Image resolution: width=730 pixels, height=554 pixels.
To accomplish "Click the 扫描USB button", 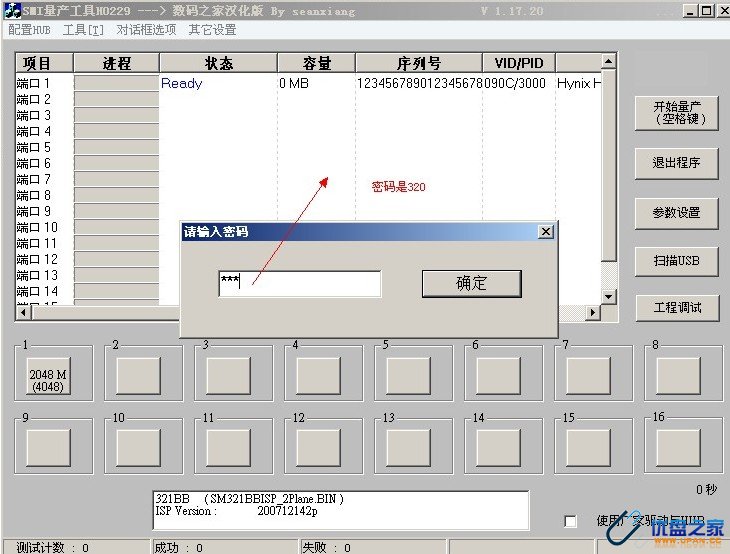I will (x=677, y=261).
